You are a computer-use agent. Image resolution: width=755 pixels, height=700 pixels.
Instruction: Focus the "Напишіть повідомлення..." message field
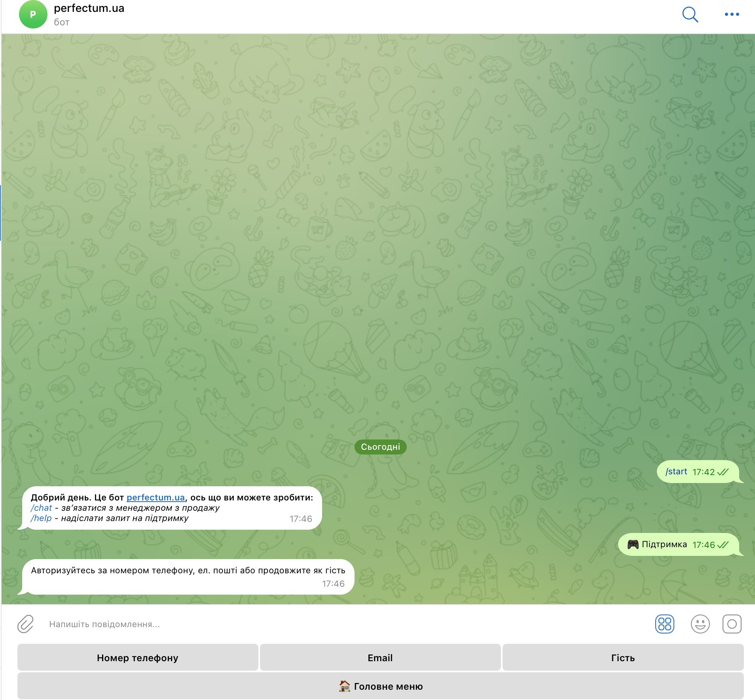[x=344, y=624]
